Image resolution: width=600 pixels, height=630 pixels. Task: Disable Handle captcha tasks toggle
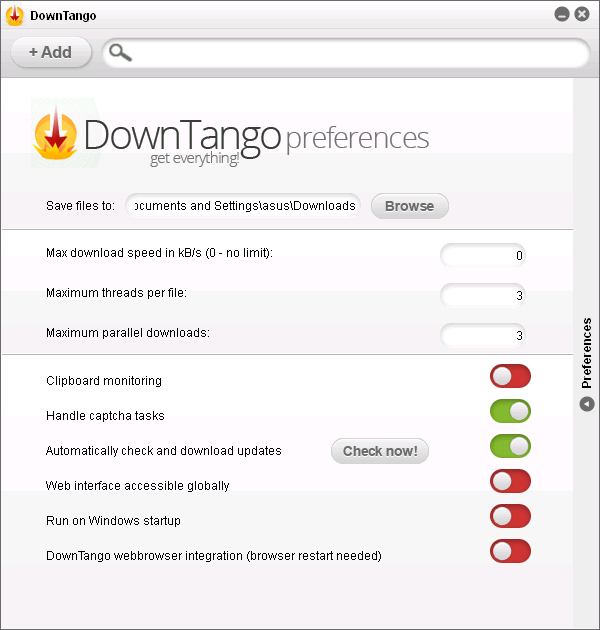(510, 411)
